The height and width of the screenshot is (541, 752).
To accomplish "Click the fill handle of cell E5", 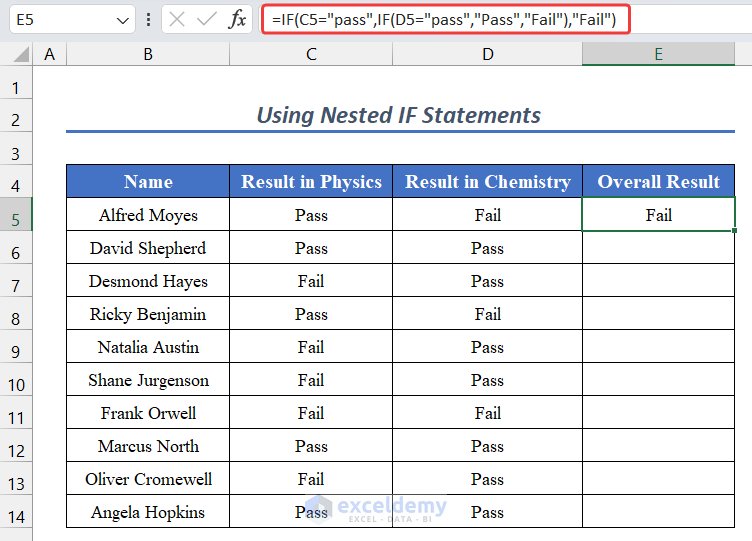I will [x=734, y=231].
